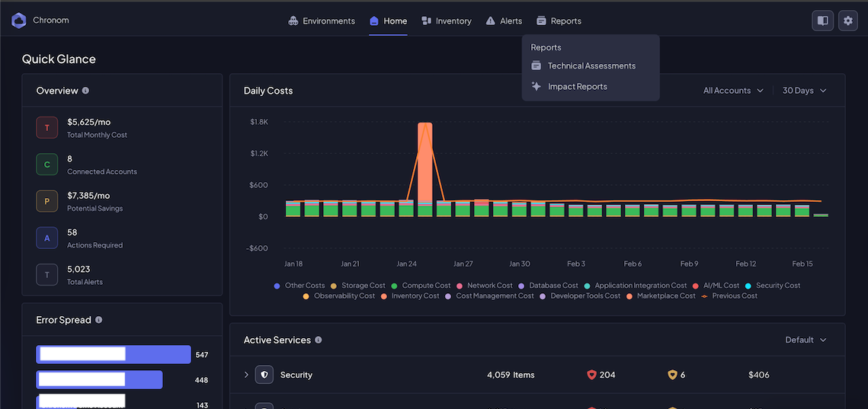Hide the Previous Cost line series

[734, 296]
